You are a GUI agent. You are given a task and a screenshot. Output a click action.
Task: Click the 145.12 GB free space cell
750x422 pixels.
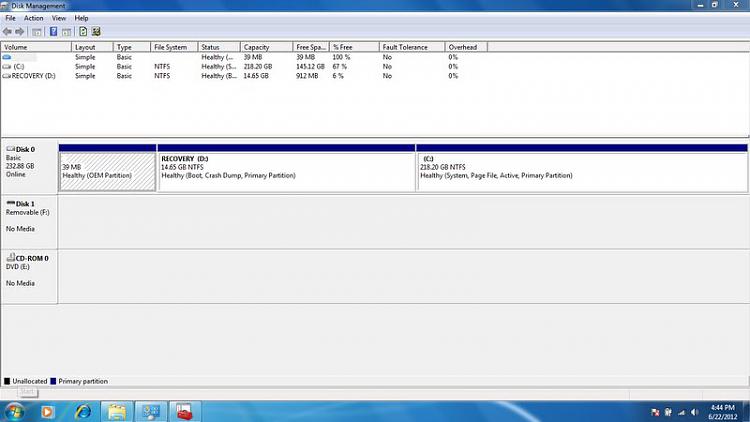[x=310, y=67]
